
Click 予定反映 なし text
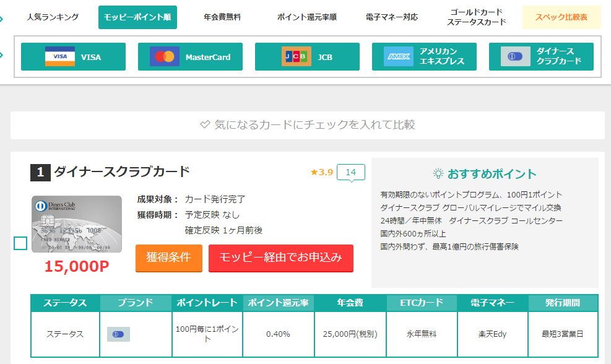212,215
